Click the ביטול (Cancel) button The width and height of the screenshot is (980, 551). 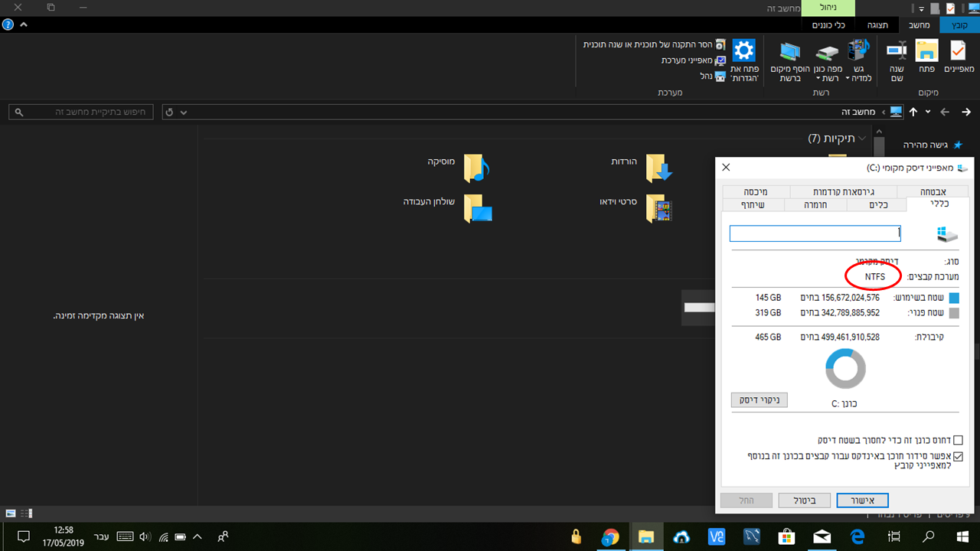point(804,500)
